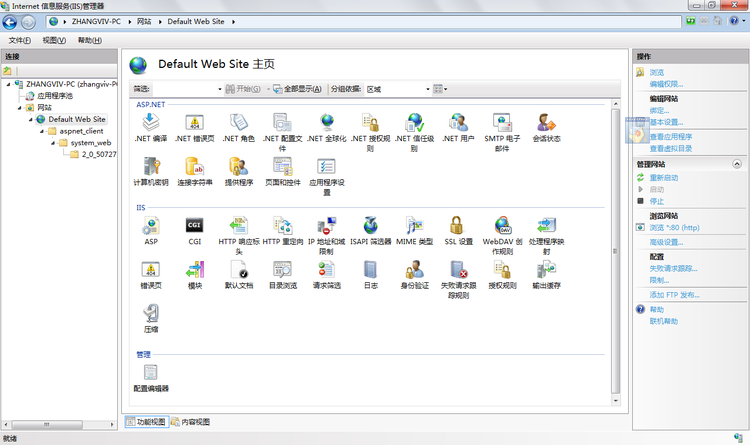Switch to the 功能视图 tab

146,422
